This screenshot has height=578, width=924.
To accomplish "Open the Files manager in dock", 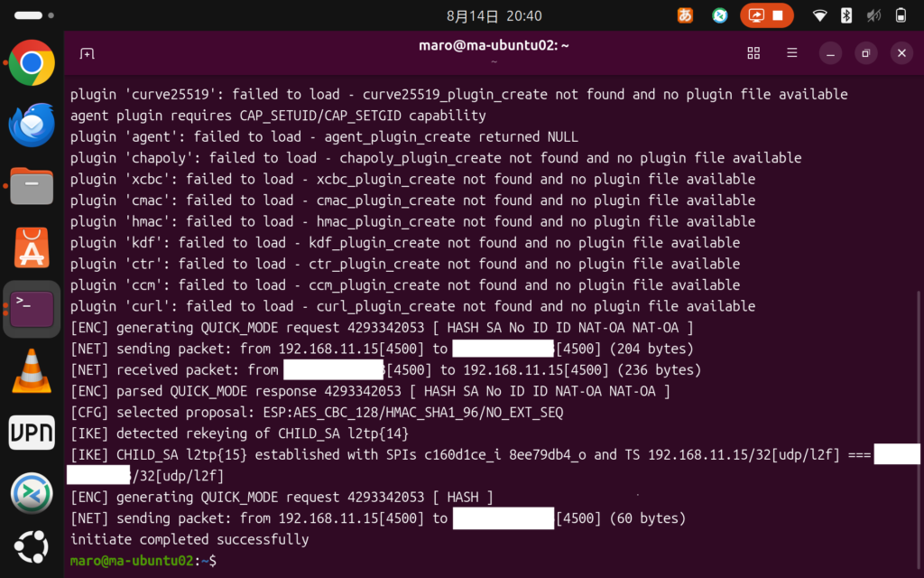I will point(32,186).
